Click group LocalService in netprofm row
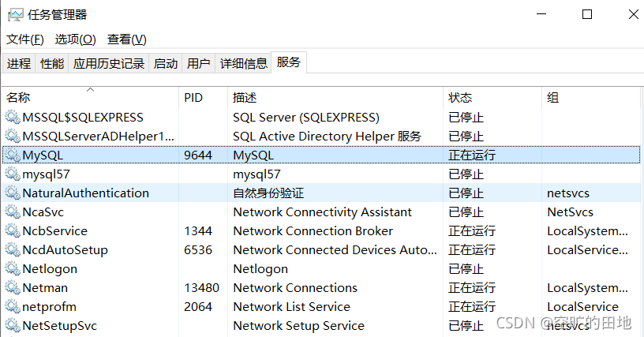Screen dimensions: 644x337 tap(582, 307)
